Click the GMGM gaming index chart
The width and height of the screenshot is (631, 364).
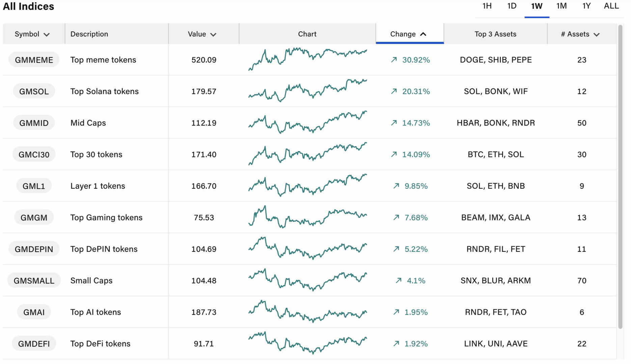click(x=307, y=217)
